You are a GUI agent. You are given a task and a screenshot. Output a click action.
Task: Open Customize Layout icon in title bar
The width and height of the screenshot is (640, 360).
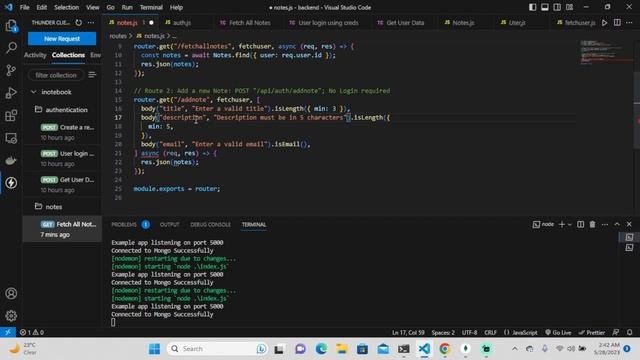tap(569, 7)
